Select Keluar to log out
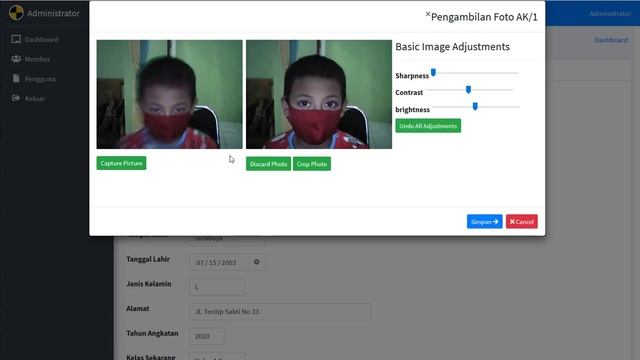 tap(34, 98)
